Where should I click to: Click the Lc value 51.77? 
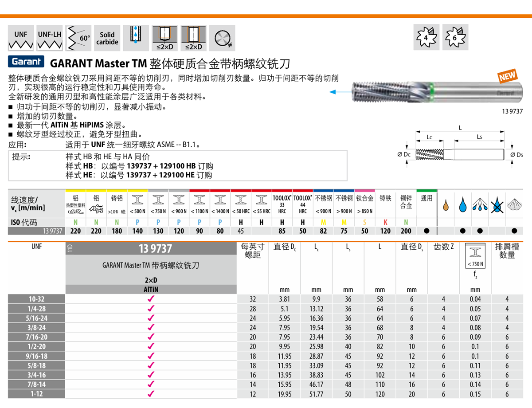[x=317, y=394]
